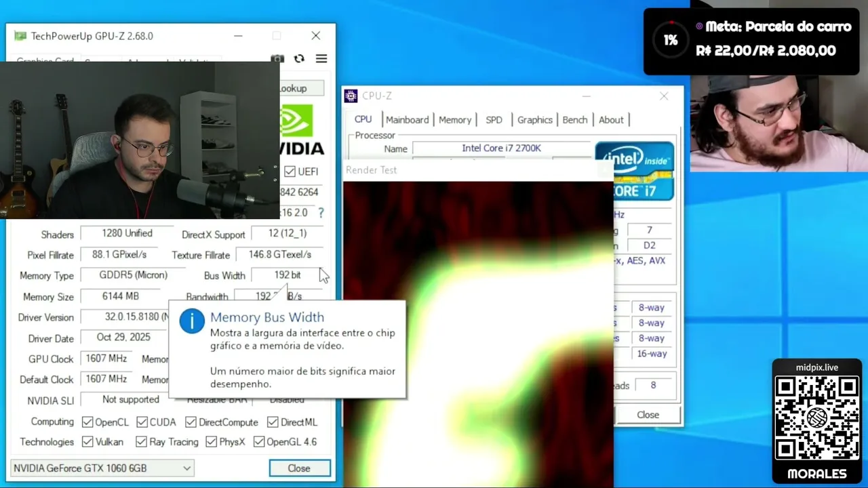Open the GPU-Z hamburger menu
The width and height of the screenshot is (868, 488).
point(321,59)
